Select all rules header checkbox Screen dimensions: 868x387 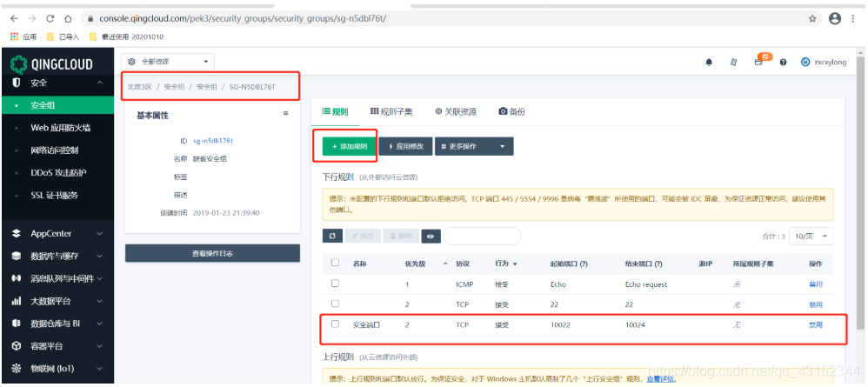click(x=335, y=263)
